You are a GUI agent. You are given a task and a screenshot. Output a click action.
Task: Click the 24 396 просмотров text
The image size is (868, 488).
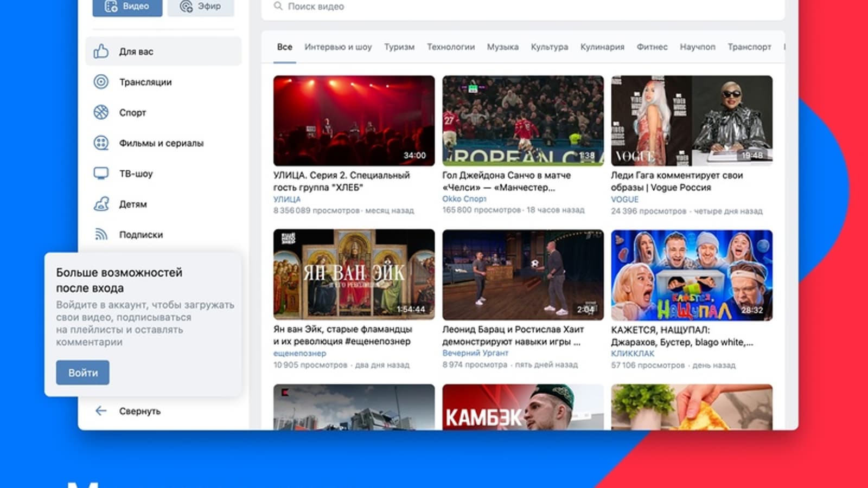pos(649,211)
